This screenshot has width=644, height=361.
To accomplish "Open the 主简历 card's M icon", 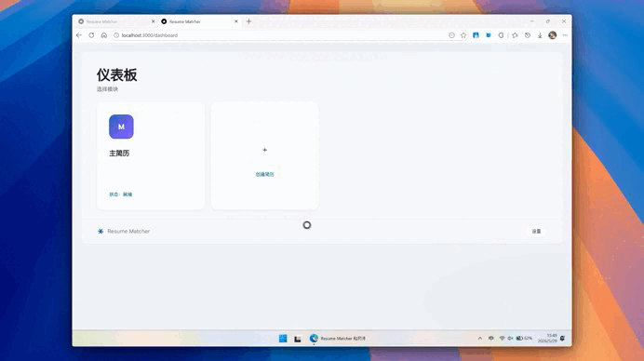I will click(121, 127).
